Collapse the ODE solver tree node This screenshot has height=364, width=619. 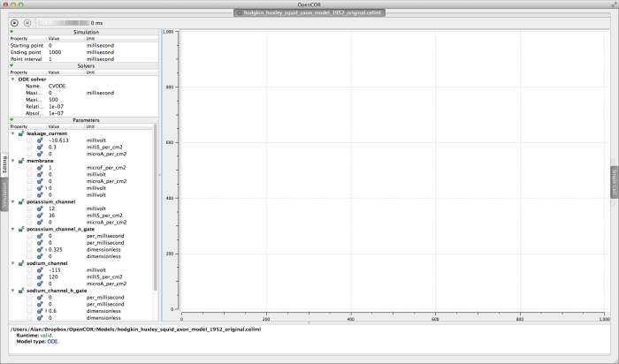[x=12, y=79]
